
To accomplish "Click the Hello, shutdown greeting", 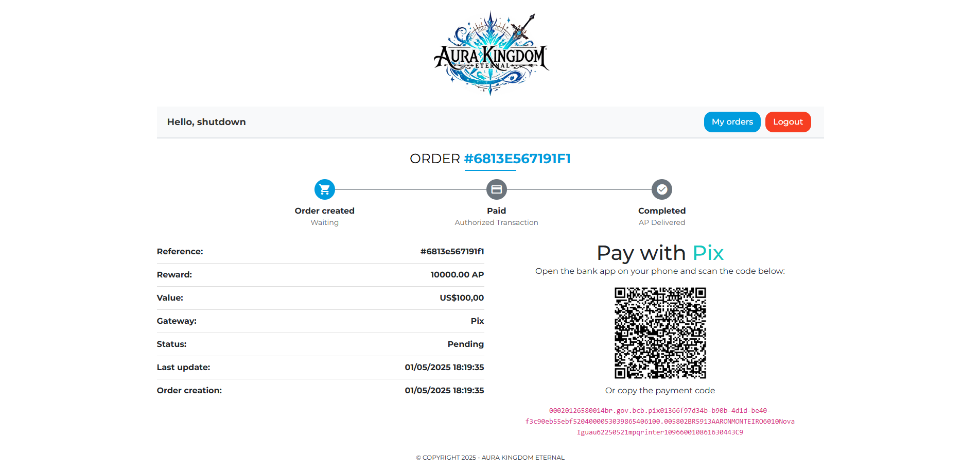I will click(x=206, y=122).
